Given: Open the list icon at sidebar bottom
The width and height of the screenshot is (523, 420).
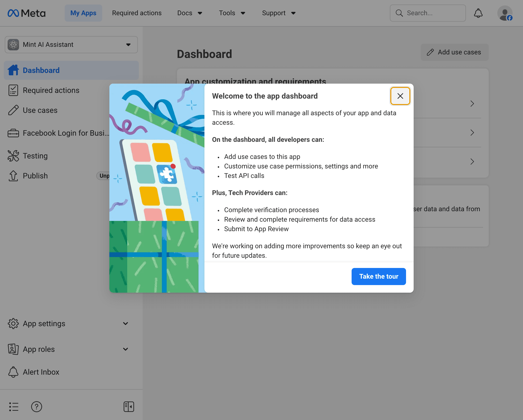Looking at the screenshot, I should (x=14, y=407).
